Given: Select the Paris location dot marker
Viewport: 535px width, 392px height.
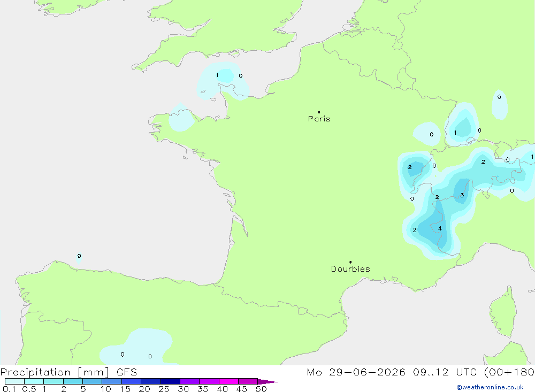Looking at the screenshot, I should (319, 112).
